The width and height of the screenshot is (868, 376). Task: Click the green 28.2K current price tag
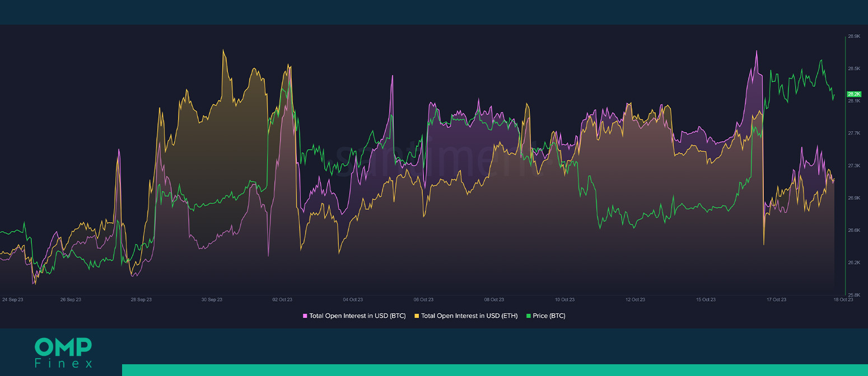coord(854,94)
